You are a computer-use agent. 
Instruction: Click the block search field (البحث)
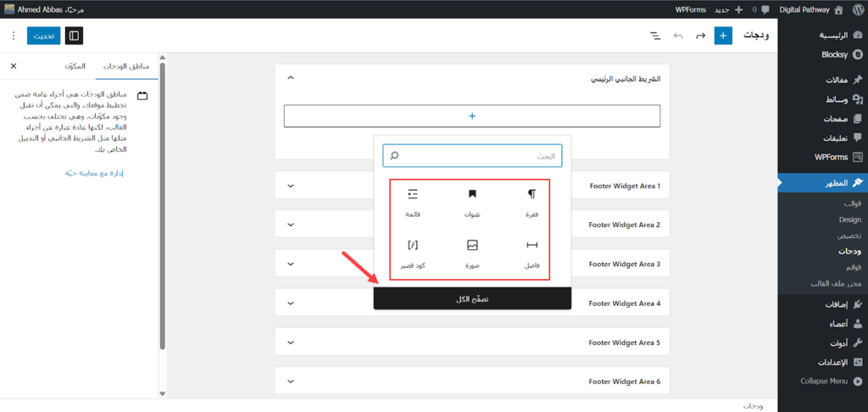coord(472,156)
